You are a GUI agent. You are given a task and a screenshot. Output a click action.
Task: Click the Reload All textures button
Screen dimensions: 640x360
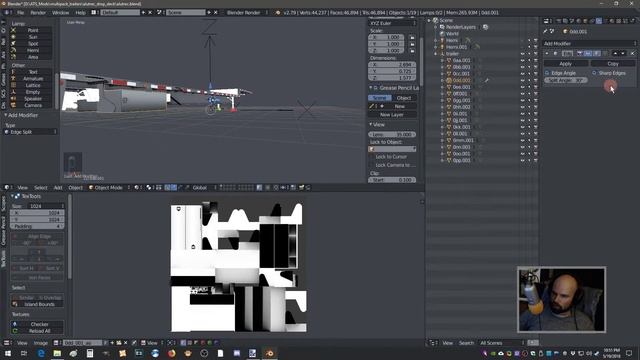[37, 331]
